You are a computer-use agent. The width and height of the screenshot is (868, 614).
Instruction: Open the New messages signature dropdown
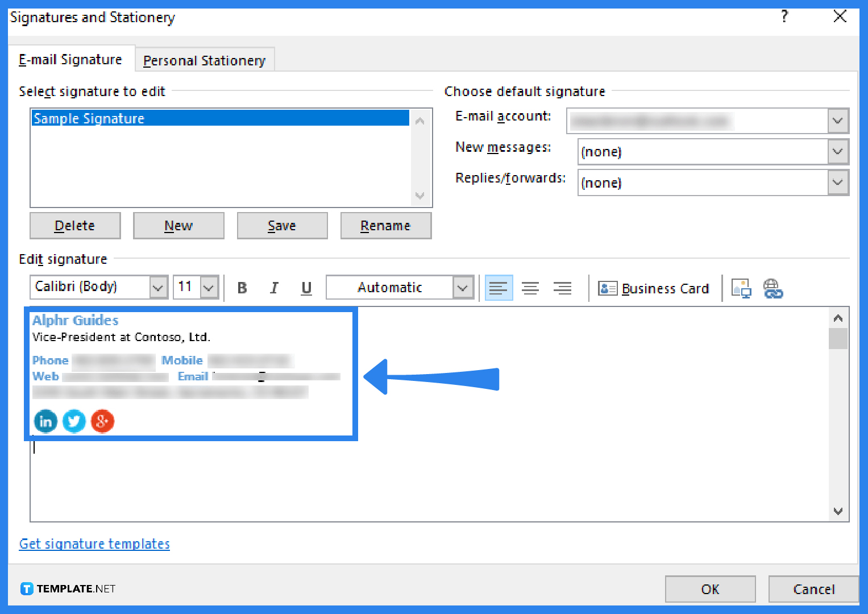pos(837,152)
